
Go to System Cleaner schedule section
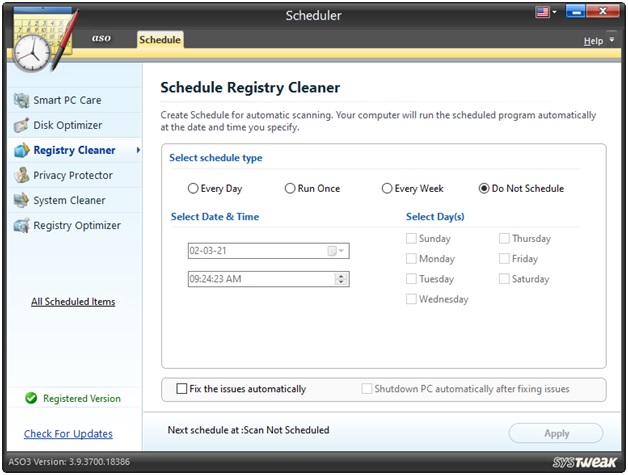coord(75,200)
